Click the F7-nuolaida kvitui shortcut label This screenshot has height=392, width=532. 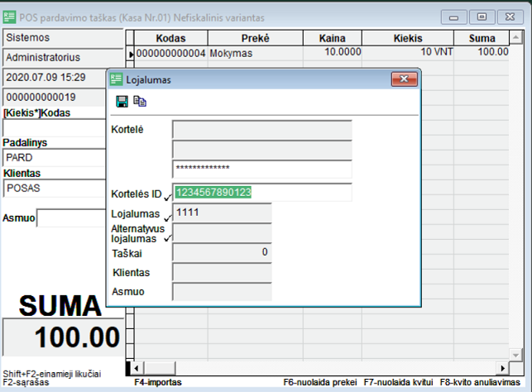[x=398, y=383]
